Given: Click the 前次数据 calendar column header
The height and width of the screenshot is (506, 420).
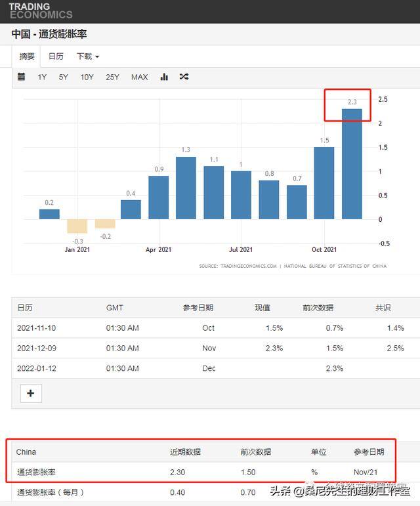Looking at the screenshot, I should [318, 308].
